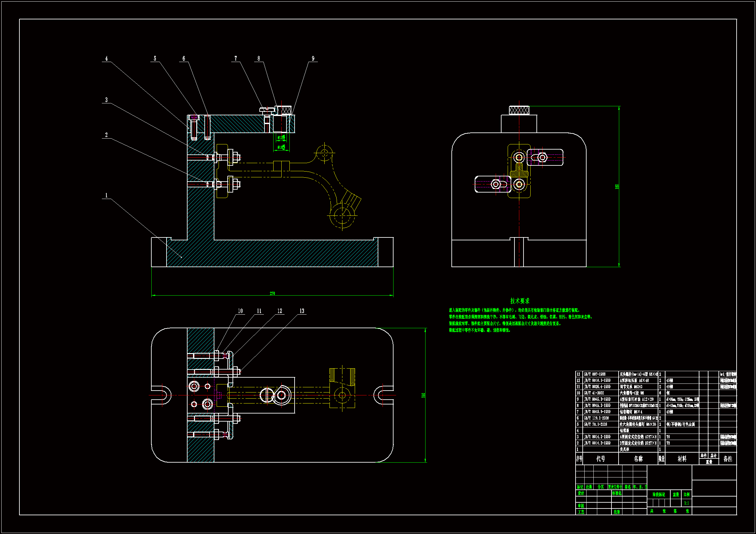Click the 代号 column header
Image resolution: width=756 pixels, height=534 pixels.
pyautogui.click(x=600, y=459)
